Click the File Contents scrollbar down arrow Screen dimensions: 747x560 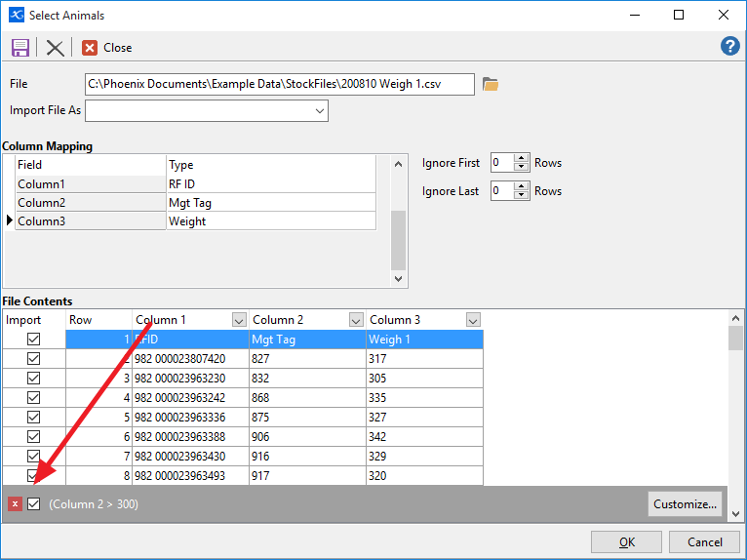(735, 514)
